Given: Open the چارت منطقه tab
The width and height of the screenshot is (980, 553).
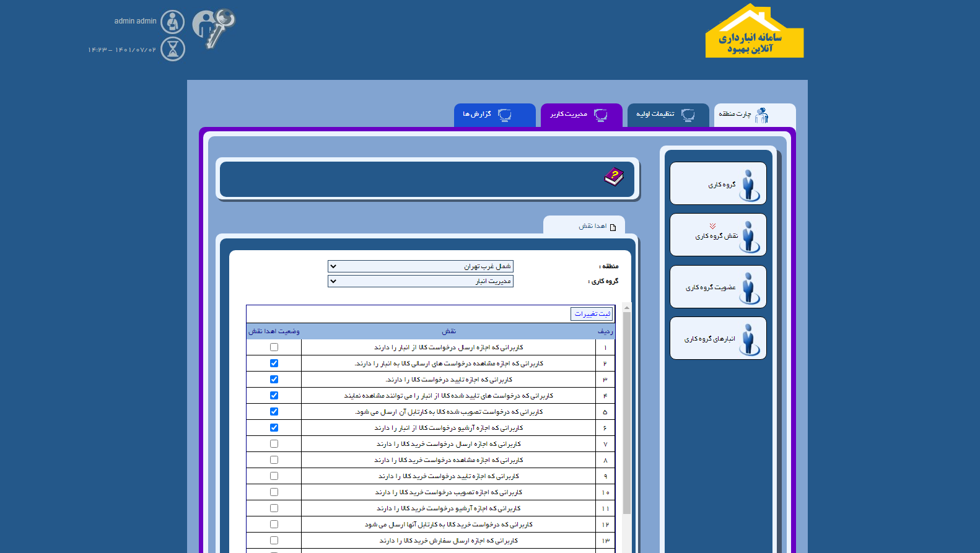Looking at the screenshot, I should click(x=754, y=115).
